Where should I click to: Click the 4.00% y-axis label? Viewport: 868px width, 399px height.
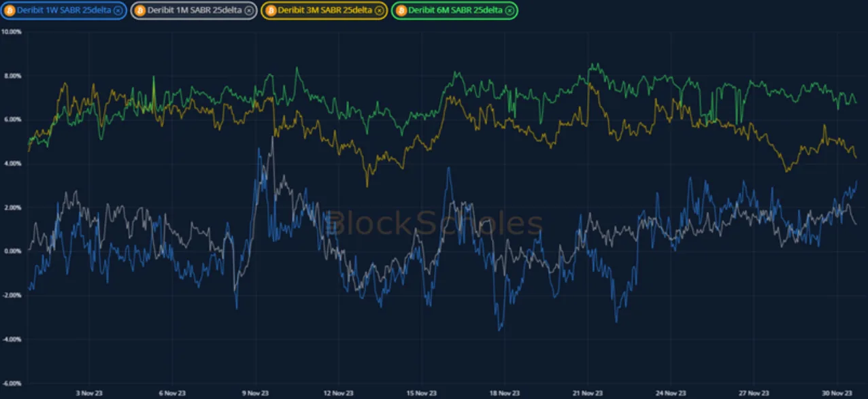[x=13, y=164]
